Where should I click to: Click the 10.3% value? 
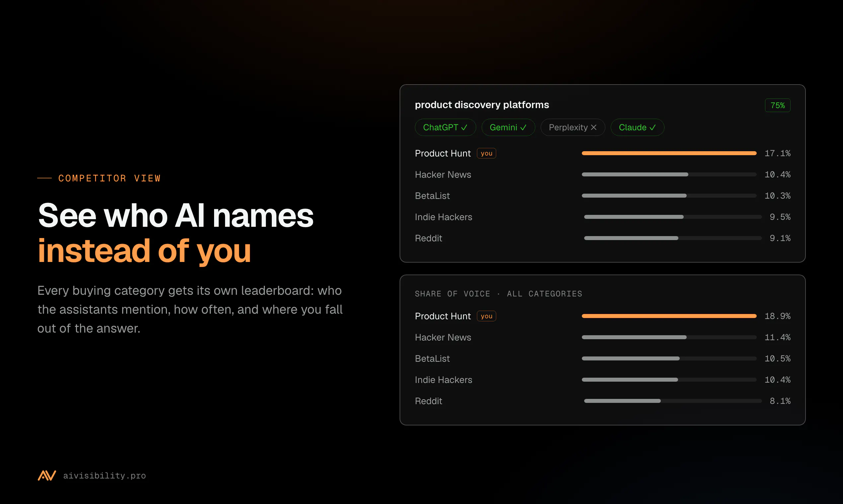pos(777,196)
